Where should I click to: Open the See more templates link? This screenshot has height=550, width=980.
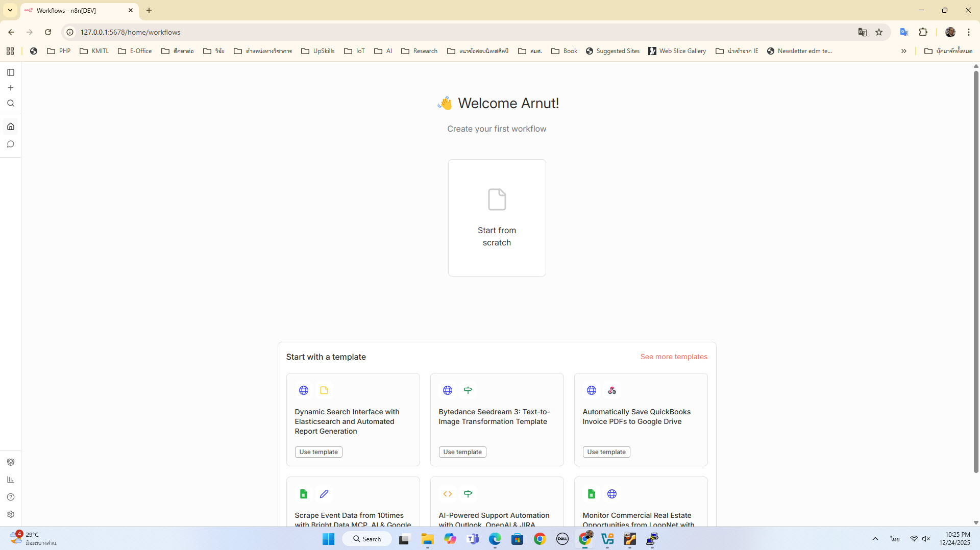coord(674,357)
